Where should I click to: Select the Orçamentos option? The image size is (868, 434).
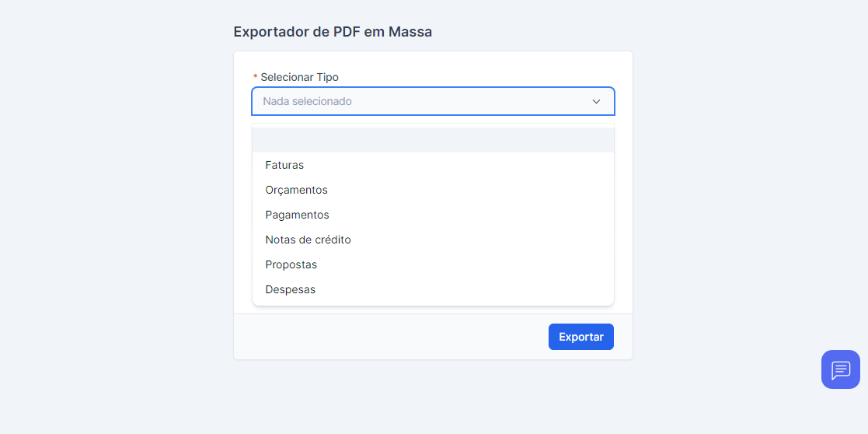click(x=296, y=190)
